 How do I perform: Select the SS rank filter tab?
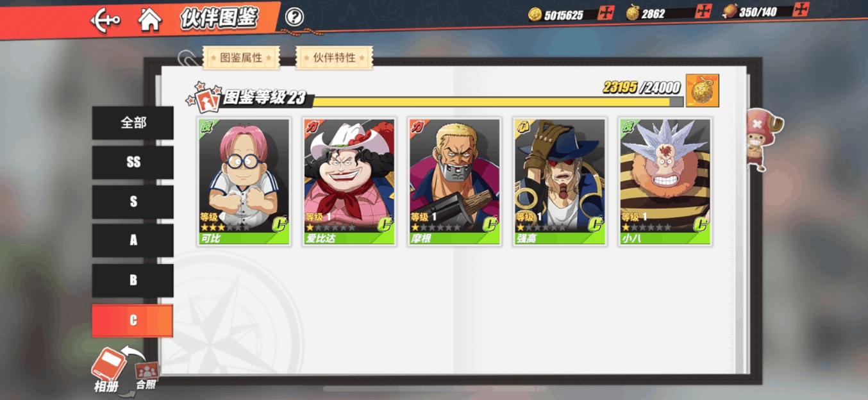(133, 162)
